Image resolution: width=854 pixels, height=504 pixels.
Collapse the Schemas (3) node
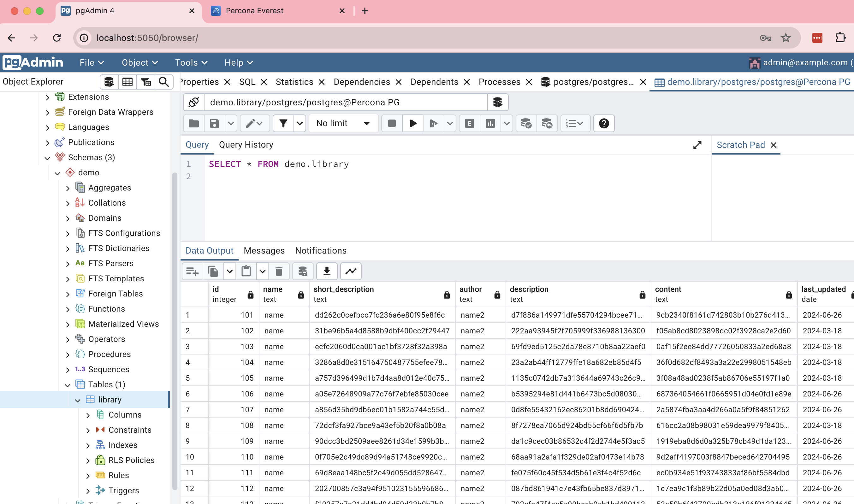coord(47,158)
